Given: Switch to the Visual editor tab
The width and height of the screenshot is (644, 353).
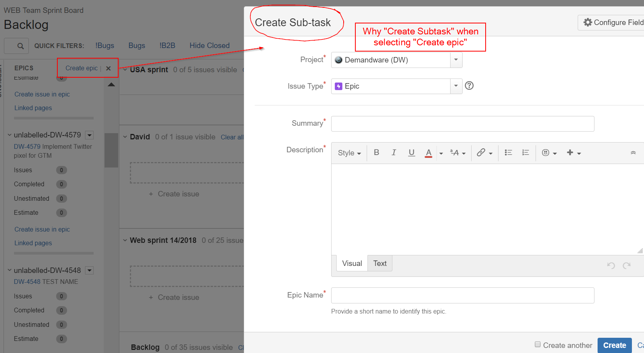Looking at the screenshot, I should 352,264.
